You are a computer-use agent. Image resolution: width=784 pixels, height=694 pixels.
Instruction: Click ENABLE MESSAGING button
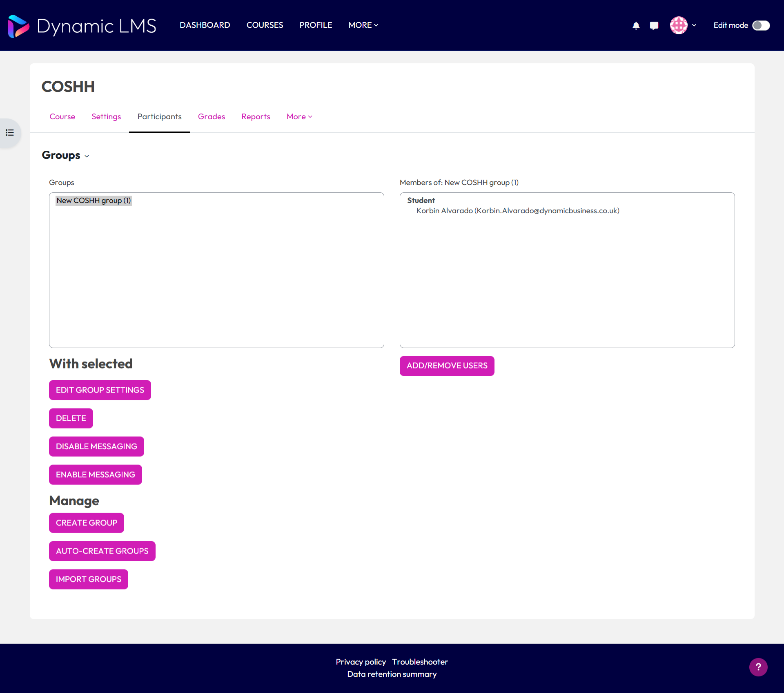tap(96, 475)
